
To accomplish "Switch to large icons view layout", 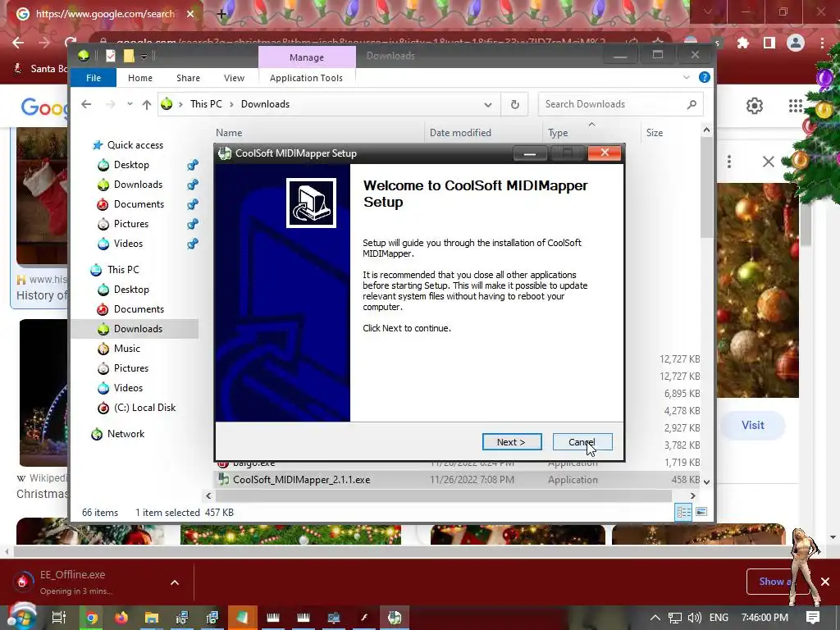I will (x=701, y=512).
